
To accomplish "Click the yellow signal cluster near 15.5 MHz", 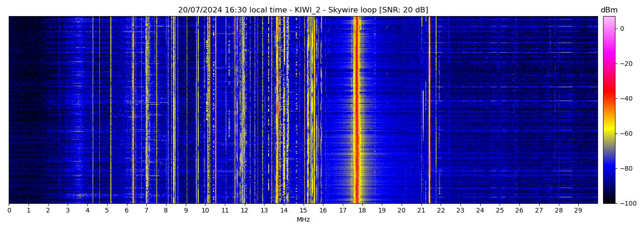I will click(x=313, y=110).
